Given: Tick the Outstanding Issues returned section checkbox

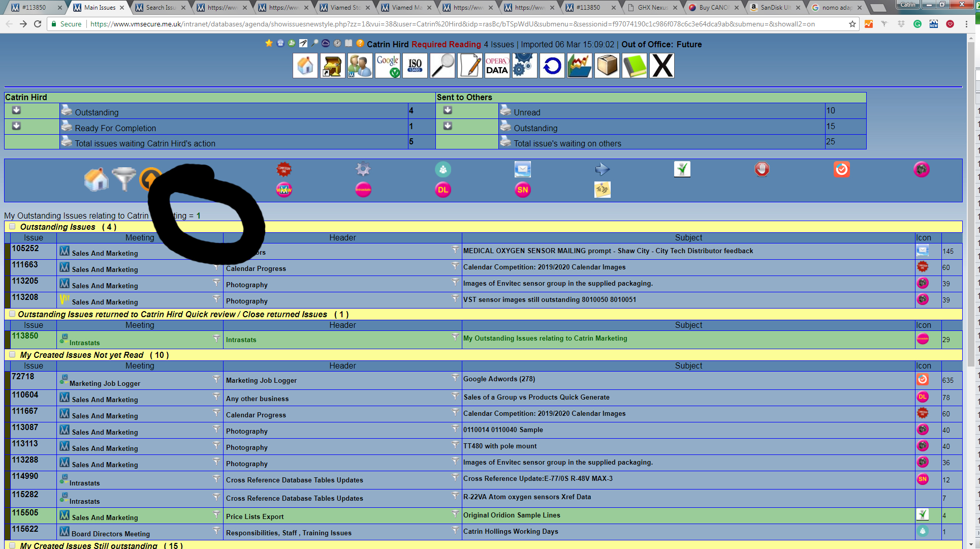Looking at the screenshot, I should coord(12,314).
